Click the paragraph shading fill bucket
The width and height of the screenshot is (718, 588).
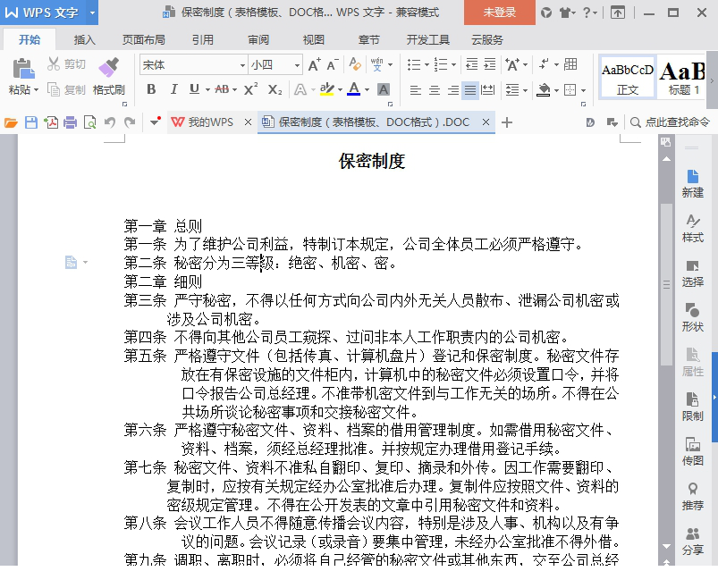coord(544,89)
